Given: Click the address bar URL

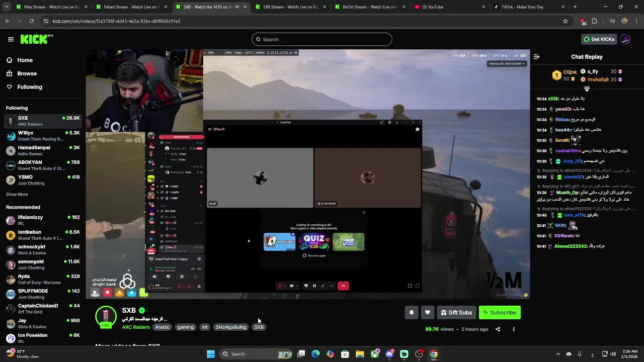Looking at the screenshot, I should (x=116, y=21).
